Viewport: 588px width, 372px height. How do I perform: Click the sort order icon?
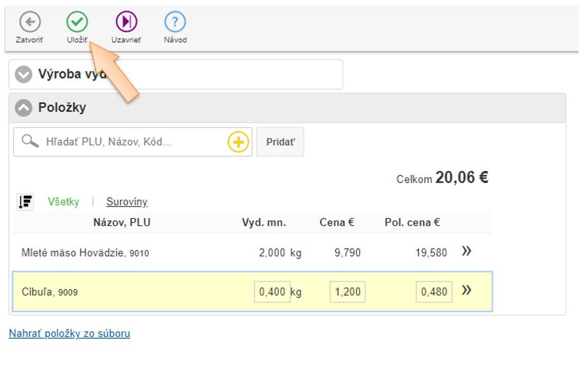25,202
